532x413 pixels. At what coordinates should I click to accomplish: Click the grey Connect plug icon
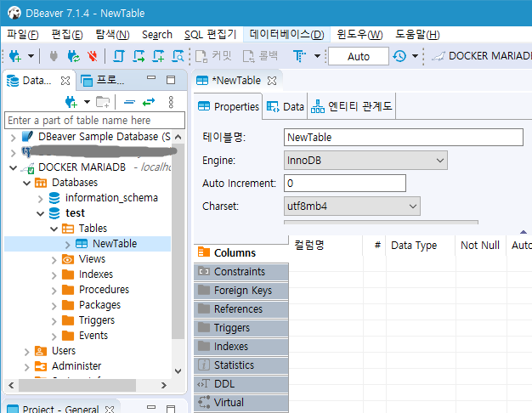[54, 56]
